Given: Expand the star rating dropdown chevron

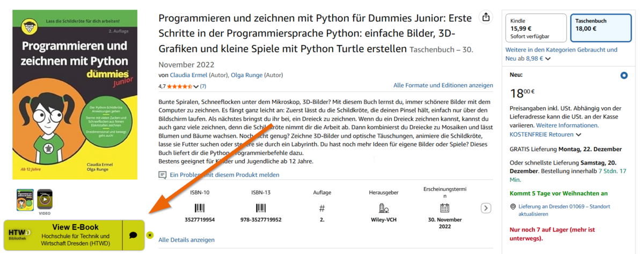Looking at the screenshot, I should pyautogui.click(x=196, y=86).
